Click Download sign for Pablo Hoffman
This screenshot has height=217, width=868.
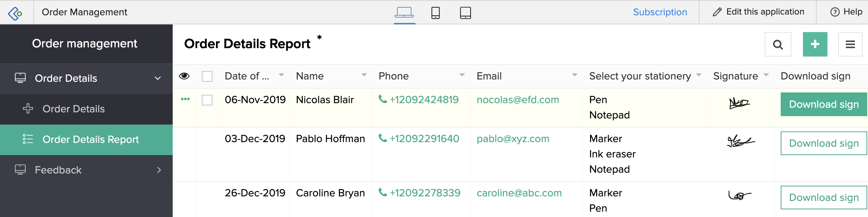[x=824, y=143]
